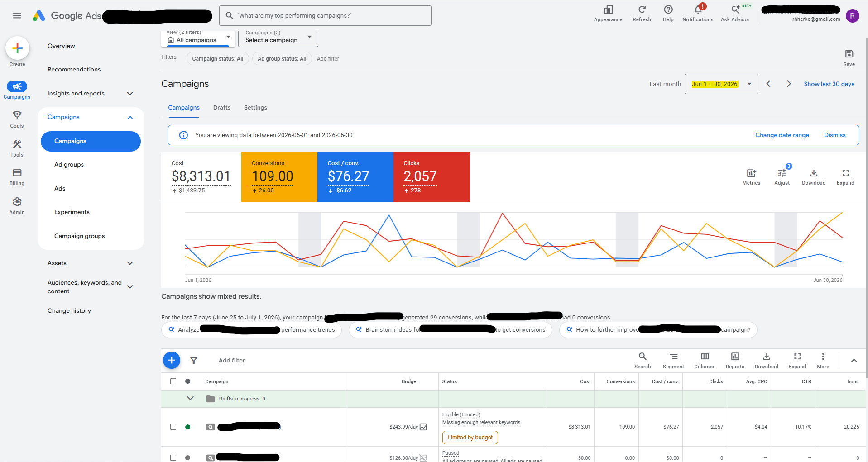Image resolution: width=868 pixels, height=462 pixels.
Task: Open Billing in left rail
Action: (17, 177)
